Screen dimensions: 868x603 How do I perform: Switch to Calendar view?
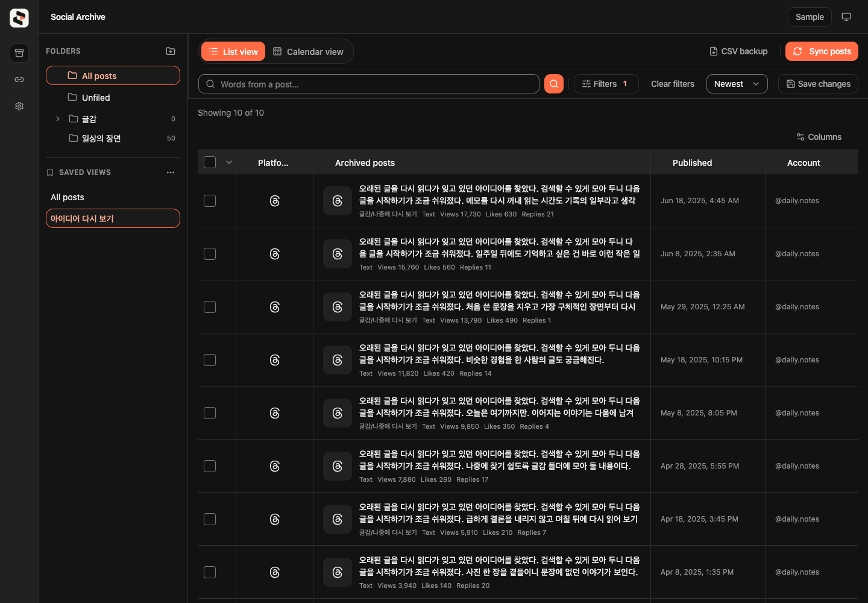point(308,51)
